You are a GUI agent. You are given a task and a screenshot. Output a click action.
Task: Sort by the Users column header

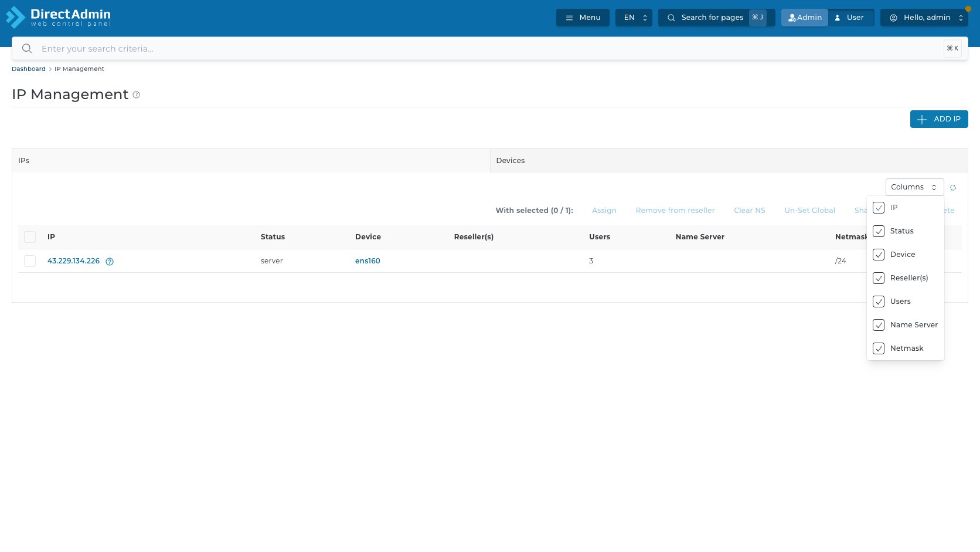[x=600, y=237]
